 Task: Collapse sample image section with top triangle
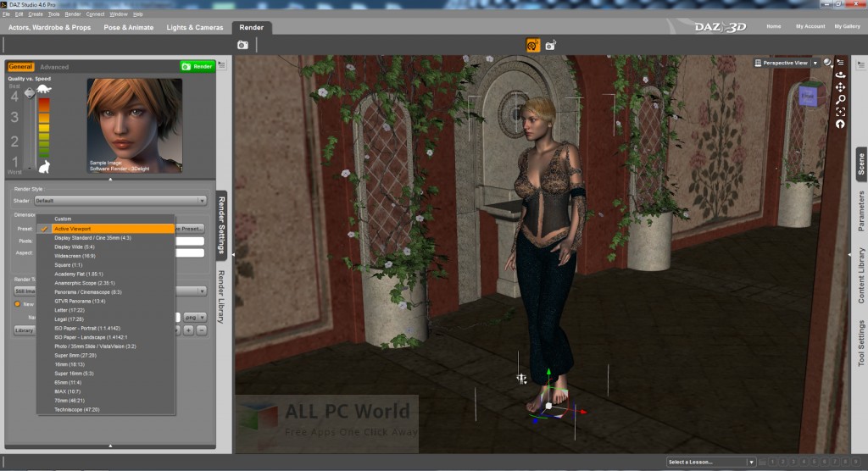pos(110,179)
